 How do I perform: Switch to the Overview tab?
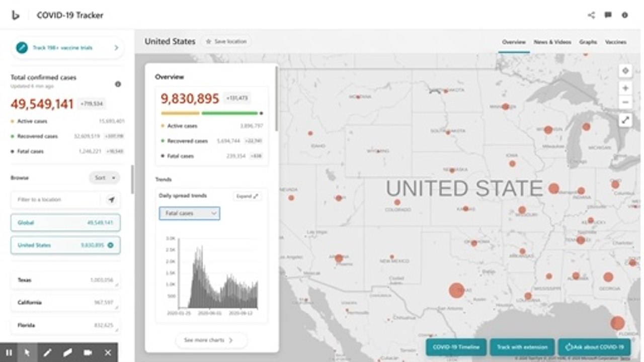point(514,42)
